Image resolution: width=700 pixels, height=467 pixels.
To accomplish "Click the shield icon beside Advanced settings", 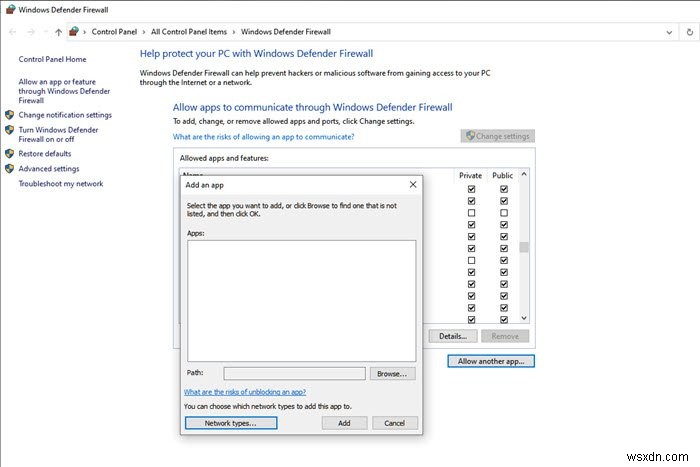I will (9, 169).
